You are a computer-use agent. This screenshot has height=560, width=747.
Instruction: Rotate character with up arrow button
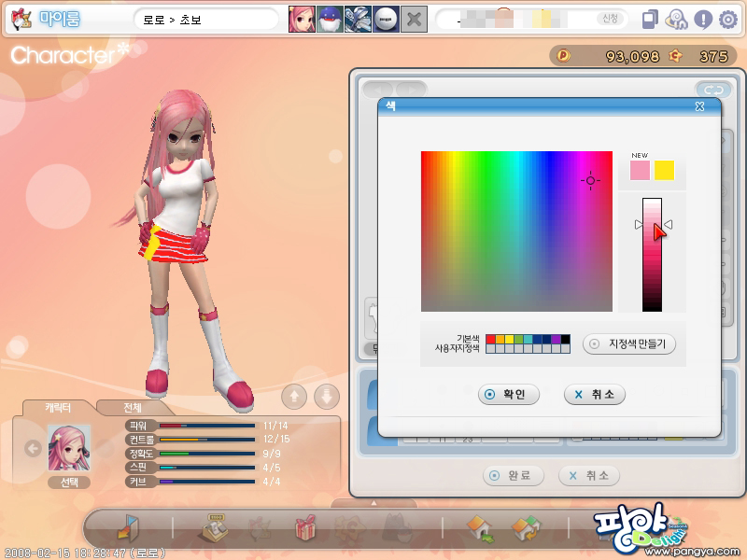tap(294, 396)
